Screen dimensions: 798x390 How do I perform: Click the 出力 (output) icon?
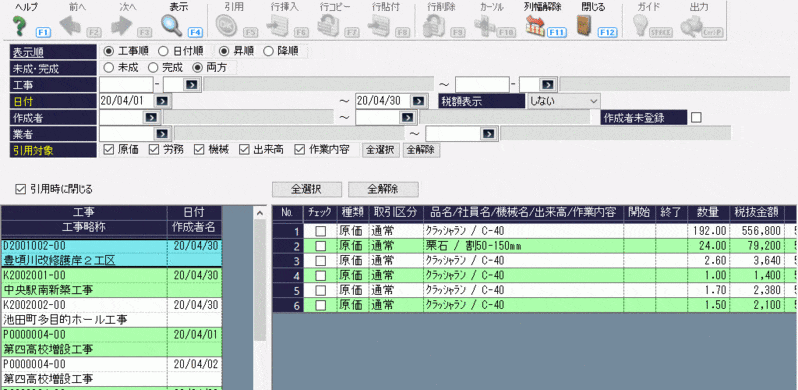(x=693, y=25)
